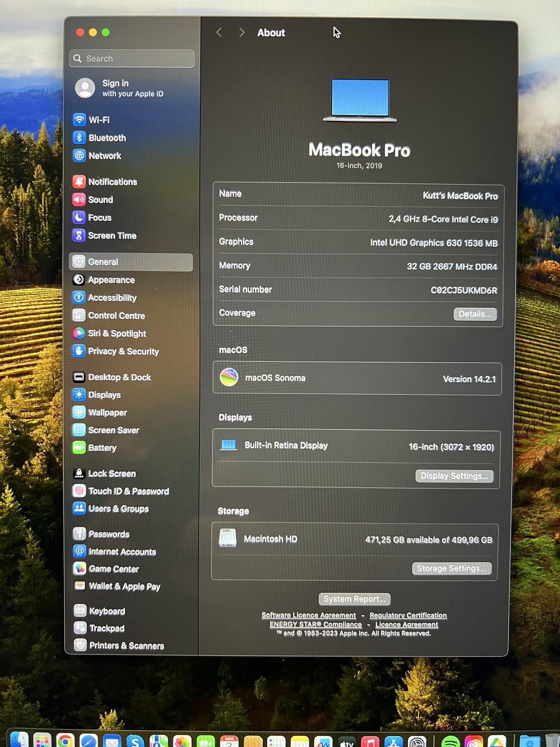Open the Licence Agreement link

(x=407, y=625)
